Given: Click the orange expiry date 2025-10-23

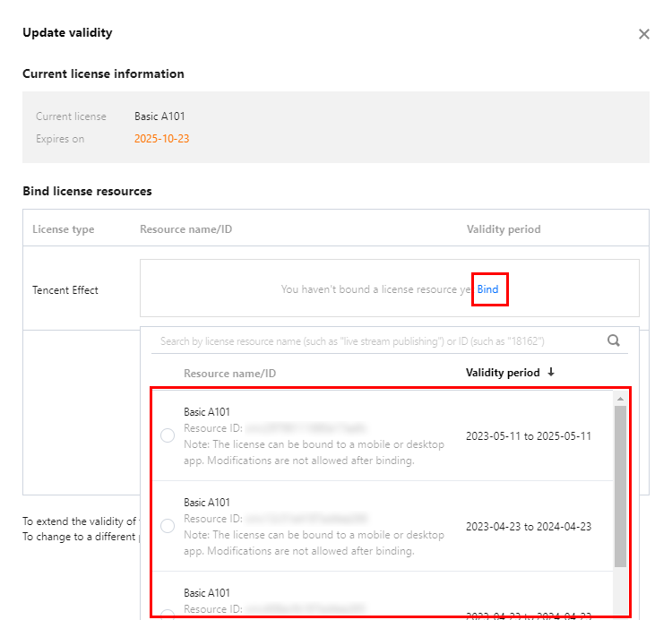Looking at the screenshot, I should tap(162, 139).
